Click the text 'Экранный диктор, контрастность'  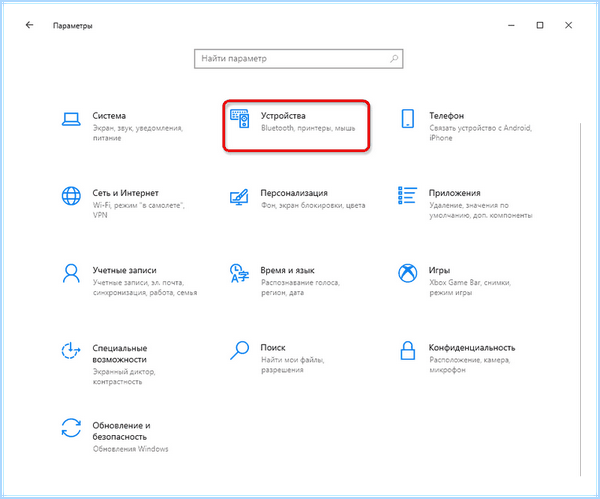[124, 377]
